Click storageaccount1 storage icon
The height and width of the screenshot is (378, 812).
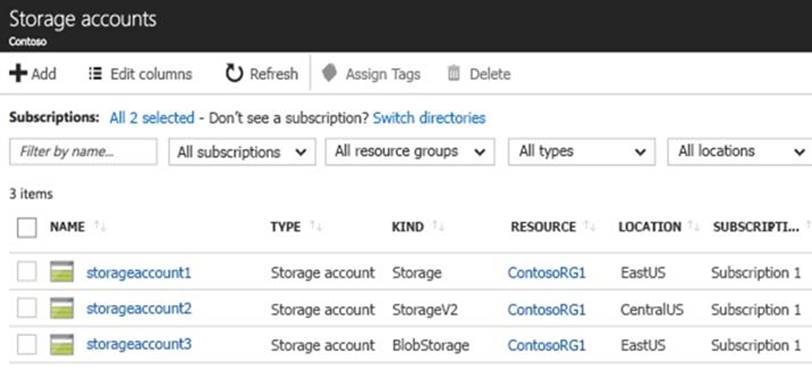pyautogui.click(x=62, y=272)
